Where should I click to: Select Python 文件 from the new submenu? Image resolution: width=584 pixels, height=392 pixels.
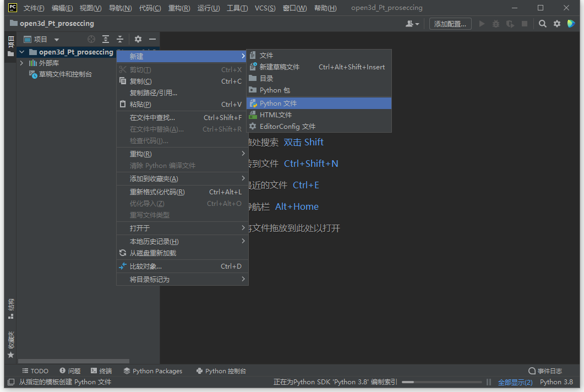(278, 104)
